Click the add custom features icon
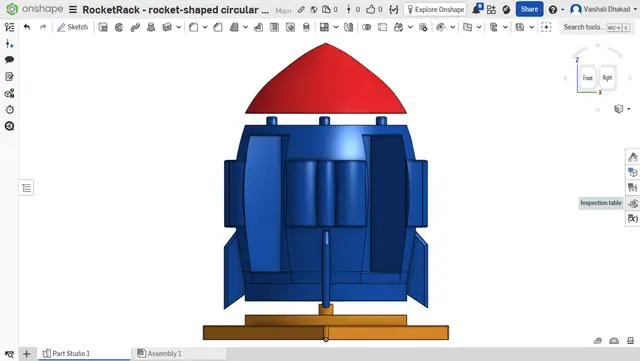 click(x=546, y=27)
